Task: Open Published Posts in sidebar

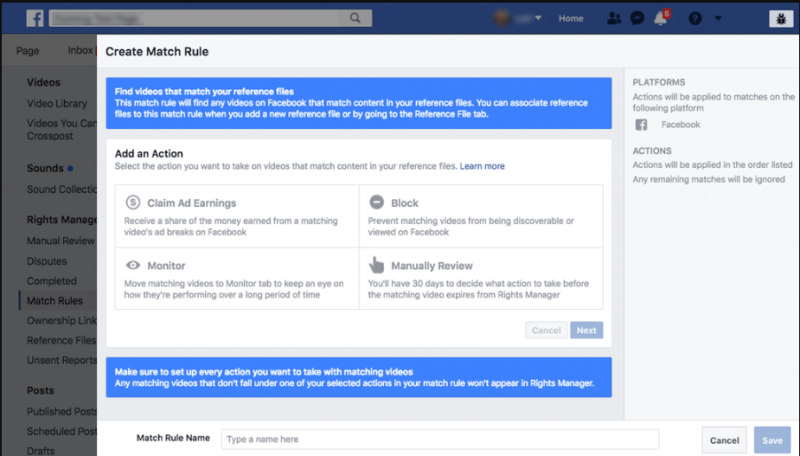Action: click(x=61, y=412)
